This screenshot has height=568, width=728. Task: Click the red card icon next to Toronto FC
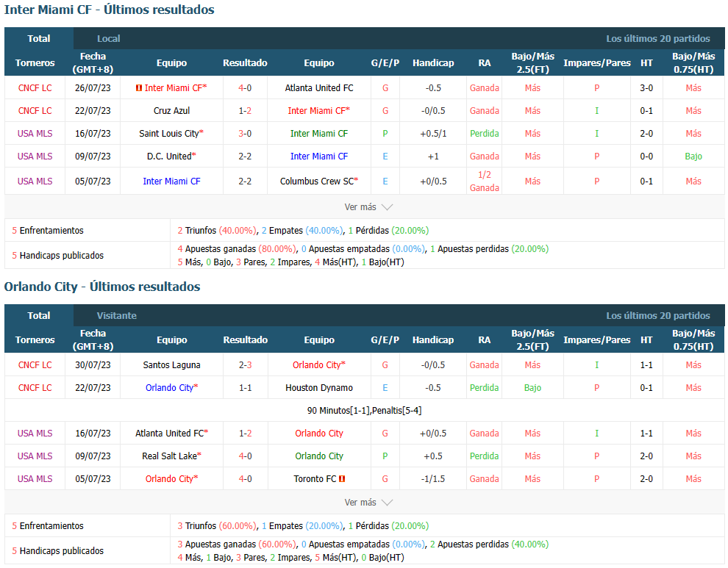tap(342, 479)
